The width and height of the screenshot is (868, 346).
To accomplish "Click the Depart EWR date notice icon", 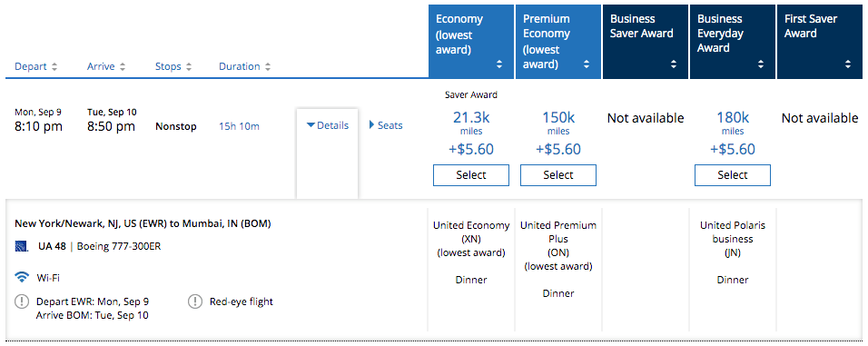I will 22,302.
